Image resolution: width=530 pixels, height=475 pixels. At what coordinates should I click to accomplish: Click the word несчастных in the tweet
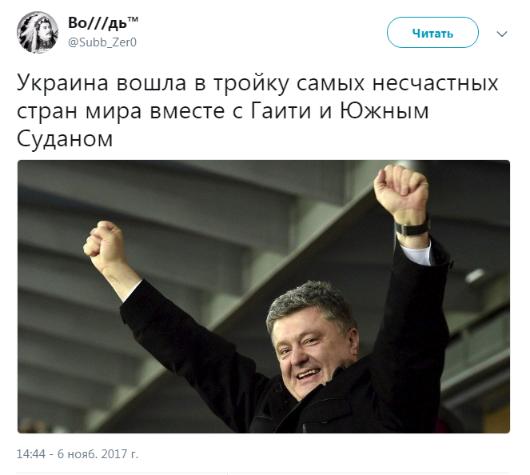436,83
